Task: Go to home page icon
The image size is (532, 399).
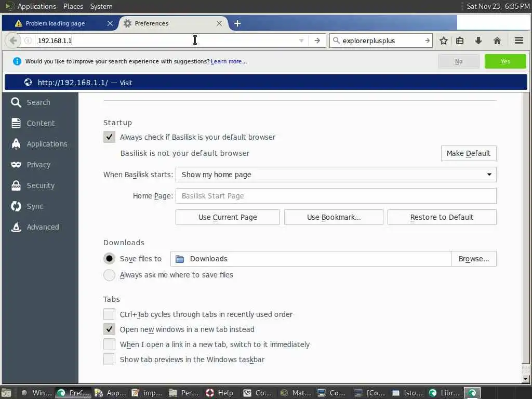Action: (x=497, y=41)
